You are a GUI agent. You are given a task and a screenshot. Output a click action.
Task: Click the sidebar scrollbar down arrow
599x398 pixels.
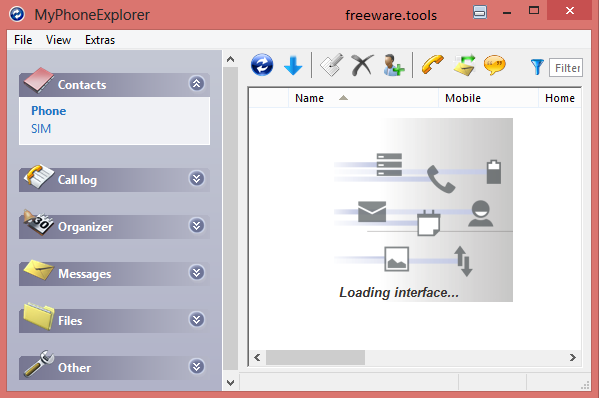pyautogui.click(x=230, y=383)
